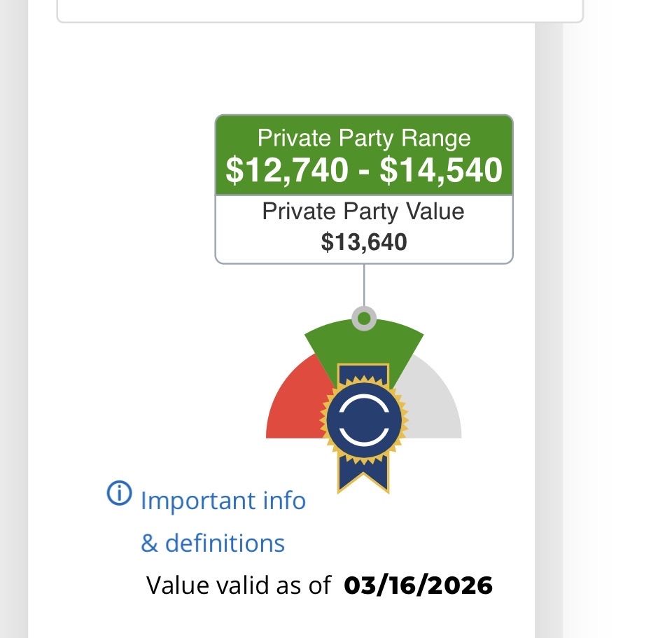Click the $12,740 - $14,540 range text
This screenshot has width=672, height=638.
364,170
